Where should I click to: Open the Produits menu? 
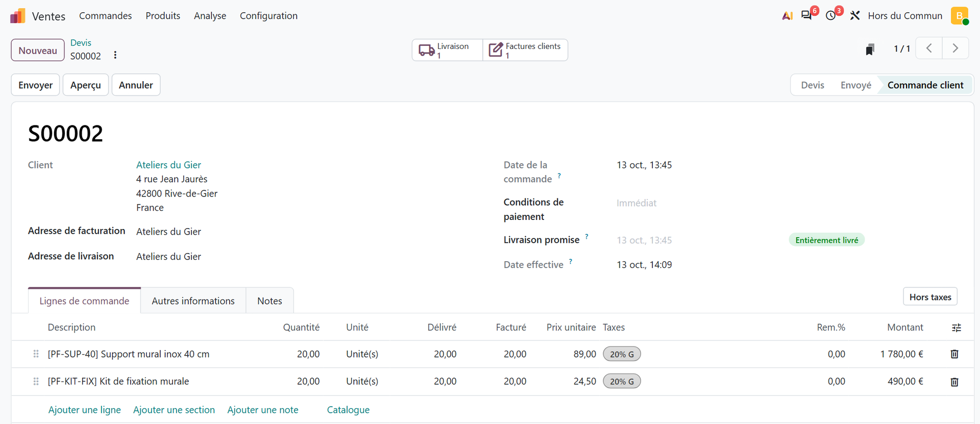[163, 16]
